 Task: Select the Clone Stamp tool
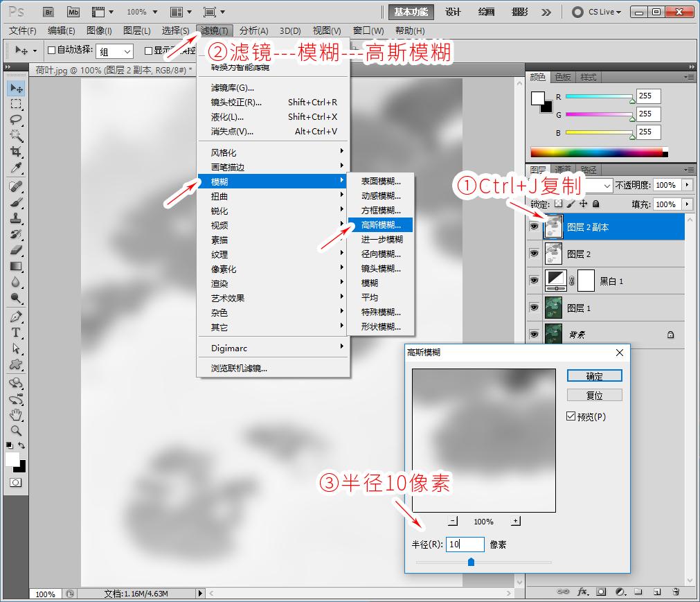(x=16, y=218)
